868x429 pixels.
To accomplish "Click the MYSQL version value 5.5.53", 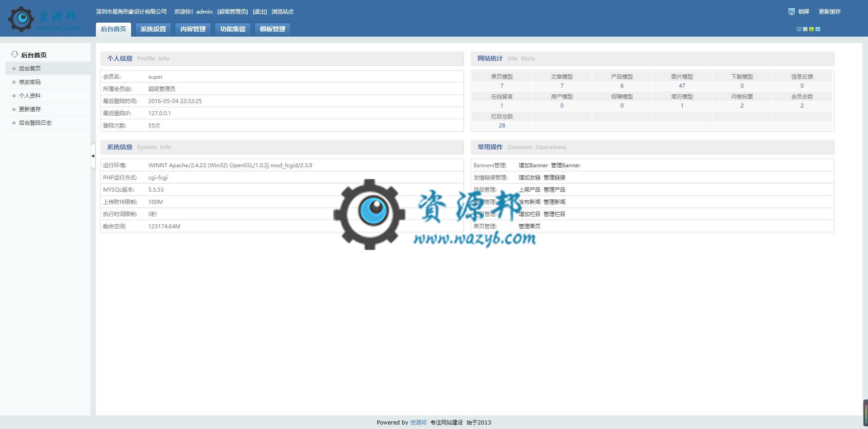I will (156, 190).
